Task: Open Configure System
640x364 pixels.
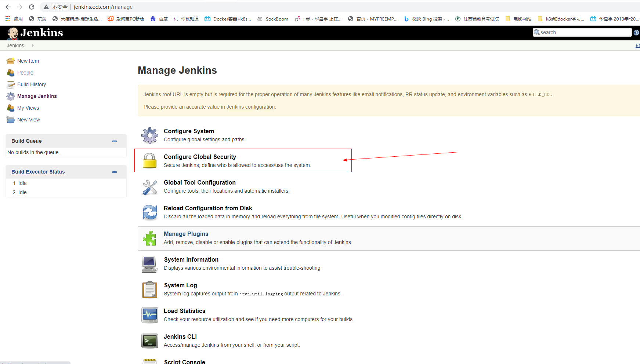Action: tap(189, 131)
